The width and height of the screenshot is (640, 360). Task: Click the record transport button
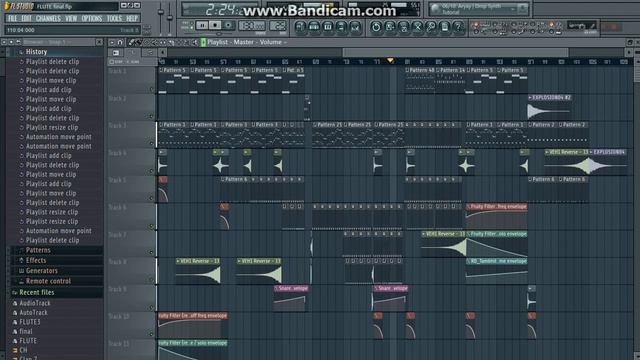coord(228,25)
